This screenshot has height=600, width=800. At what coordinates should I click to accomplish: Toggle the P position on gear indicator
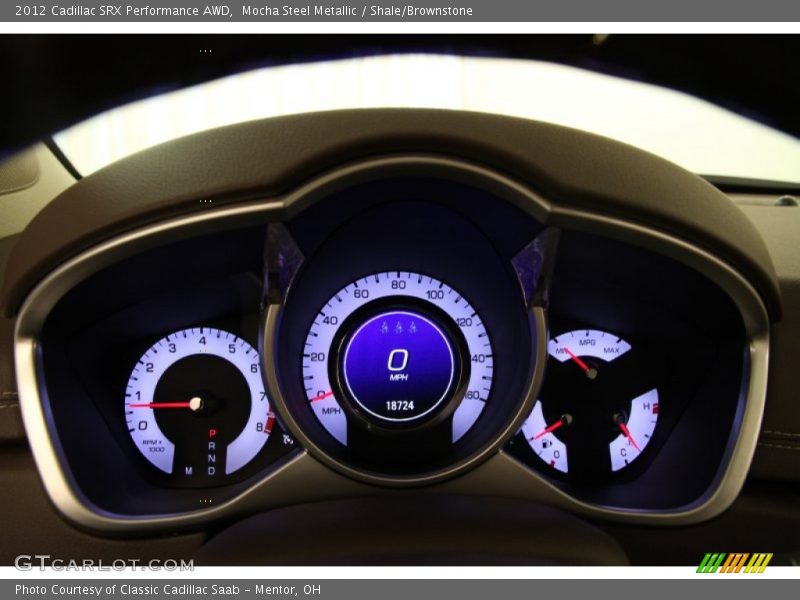[212, 433]
